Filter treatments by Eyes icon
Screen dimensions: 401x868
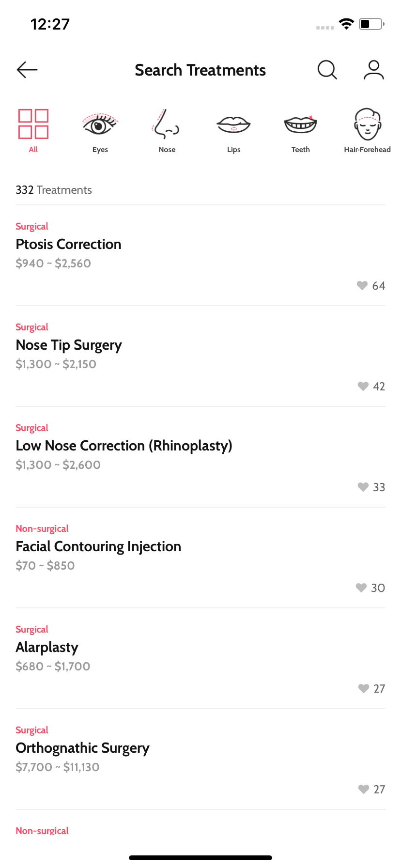pos(100,124)
